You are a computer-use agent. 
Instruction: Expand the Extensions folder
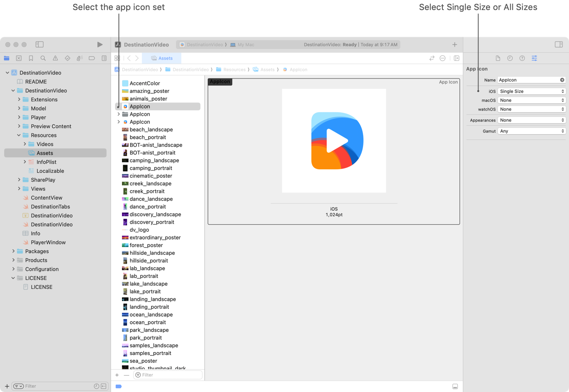[x=19, y=99]
